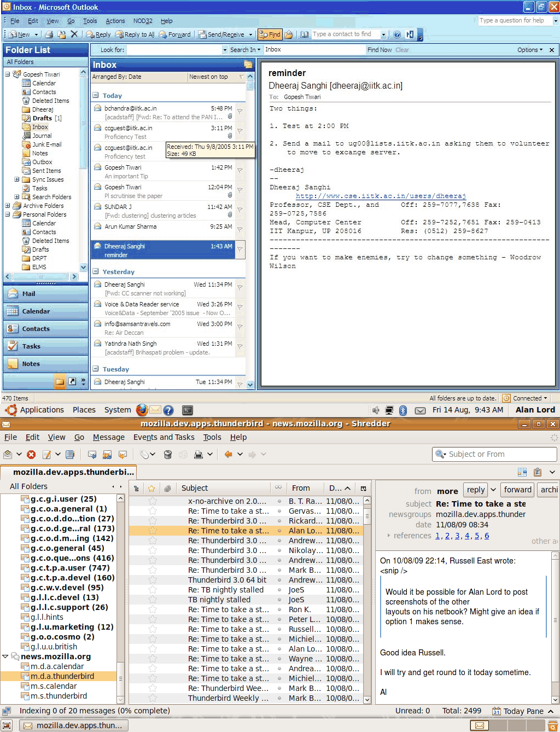560x732 pixels.
Task: Click the Delete X icon in Outlook toolbar
Action: point(74,34)
